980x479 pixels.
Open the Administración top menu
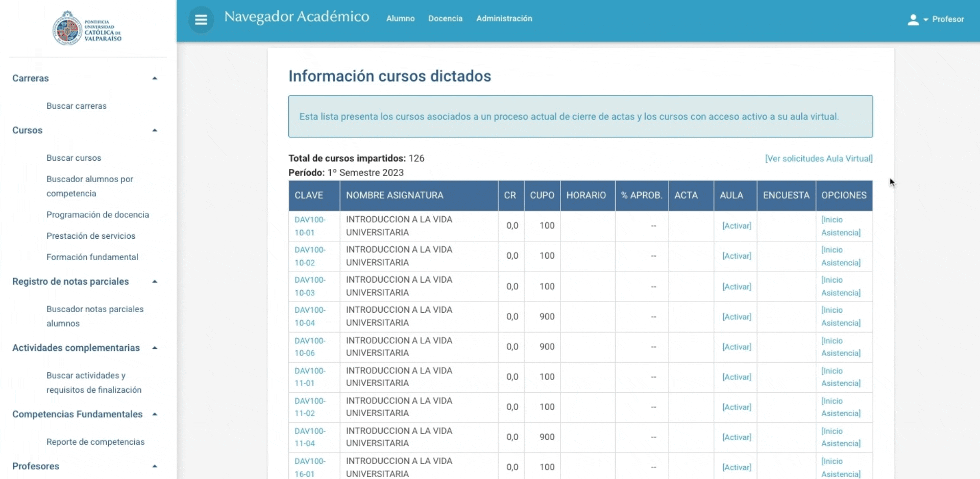(x=504, y=18)
